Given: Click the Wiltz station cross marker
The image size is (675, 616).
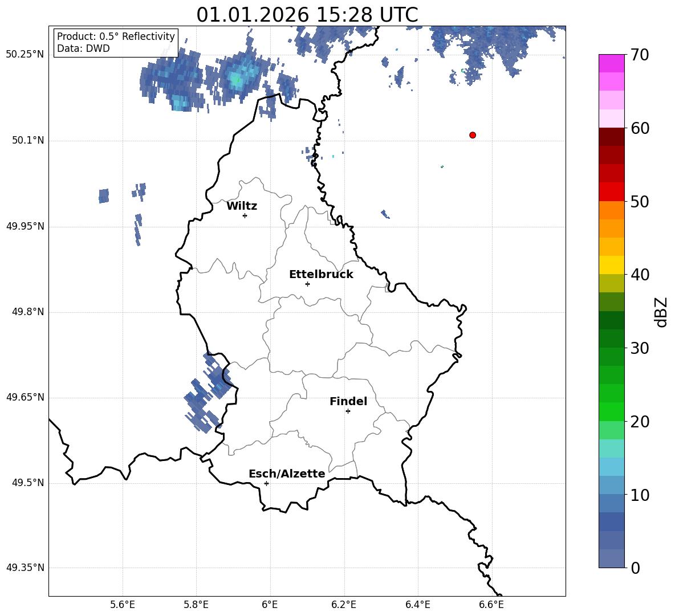Looking at the screenshot, I should pos(245,215).
